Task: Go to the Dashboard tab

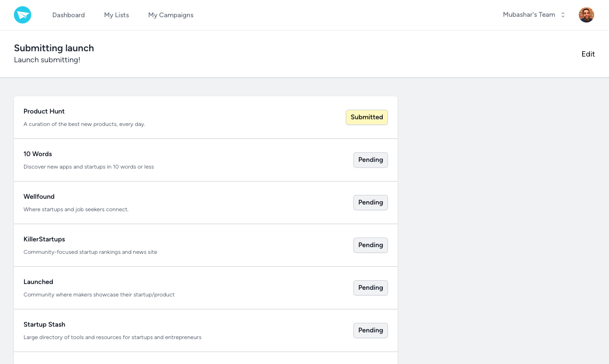Action: pyautogui.click(x=69, y=15)
